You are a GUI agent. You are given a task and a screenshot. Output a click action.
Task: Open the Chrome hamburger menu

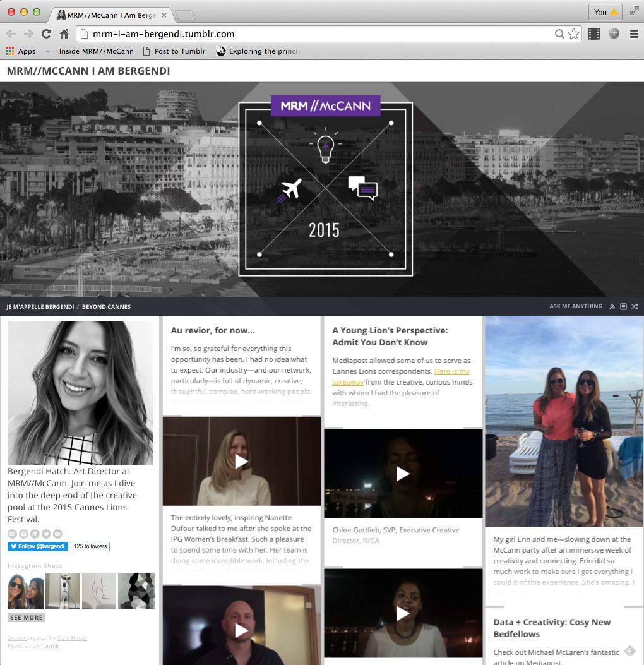(x=635, y=34)
